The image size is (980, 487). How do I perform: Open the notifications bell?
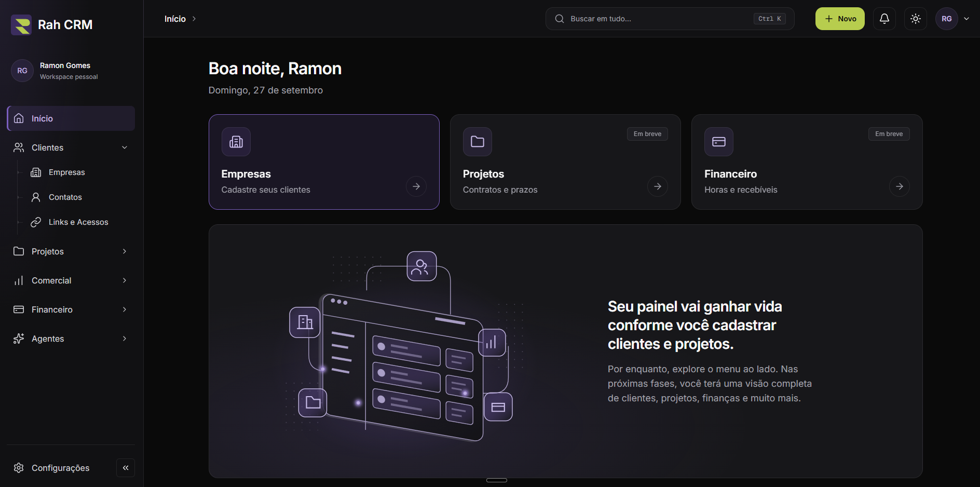point(884,19)
